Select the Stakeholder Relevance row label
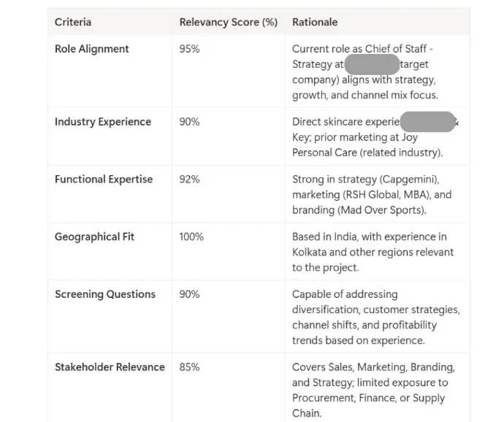The height and width of the screenshot is (422, 504). pyautogui.click(x=110, y=367)
